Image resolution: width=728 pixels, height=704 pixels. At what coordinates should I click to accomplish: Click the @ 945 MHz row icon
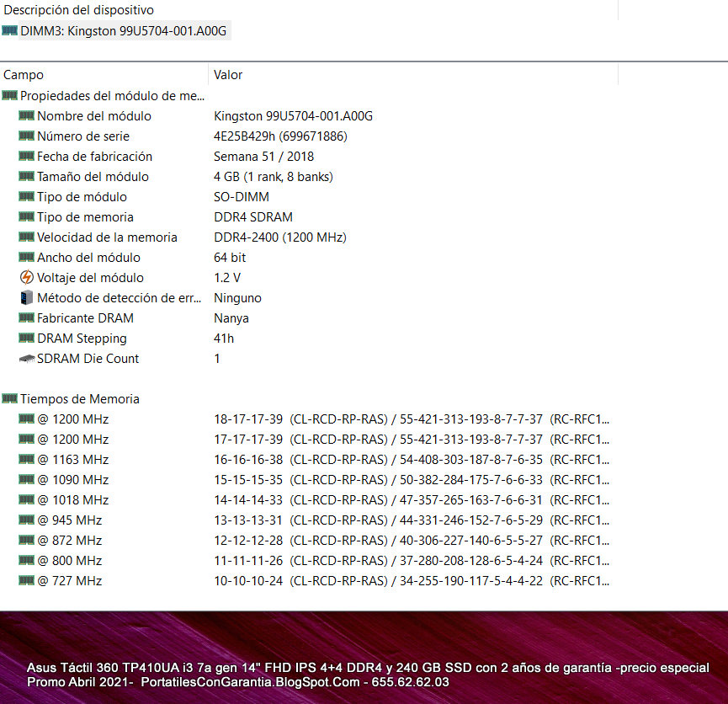(26, 520)
